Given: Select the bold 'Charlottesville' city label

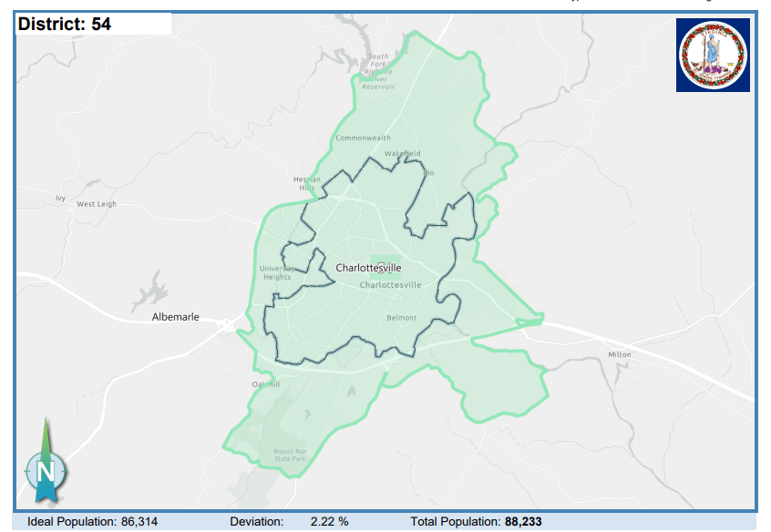Looking at the screenshot, I should coord(368,268).
